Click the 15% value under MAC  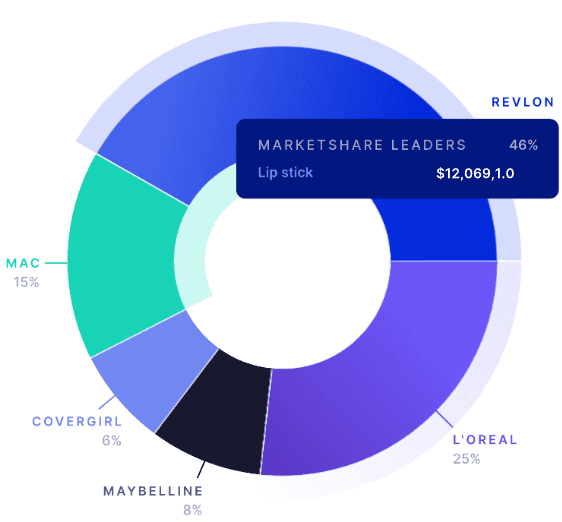click(26, 283)
